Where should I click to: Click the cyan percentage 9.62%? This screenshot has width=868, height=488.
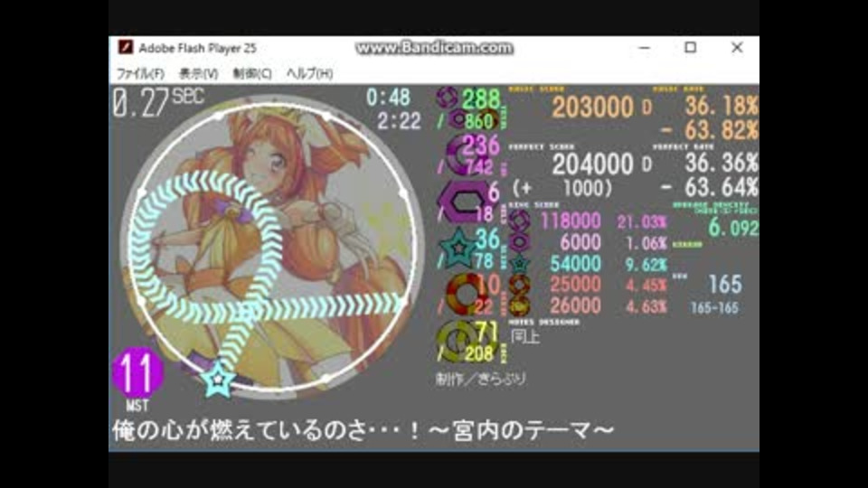646,265
